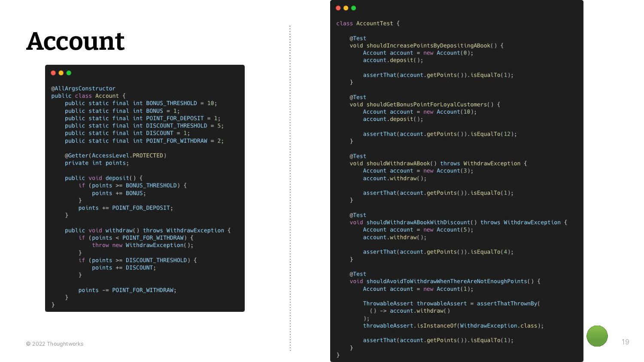Click the "@Getter(AccessLevel.PROTECTED)" annotation
The width and height of the screenshot is (644, 362).
[x=115, y=156]
